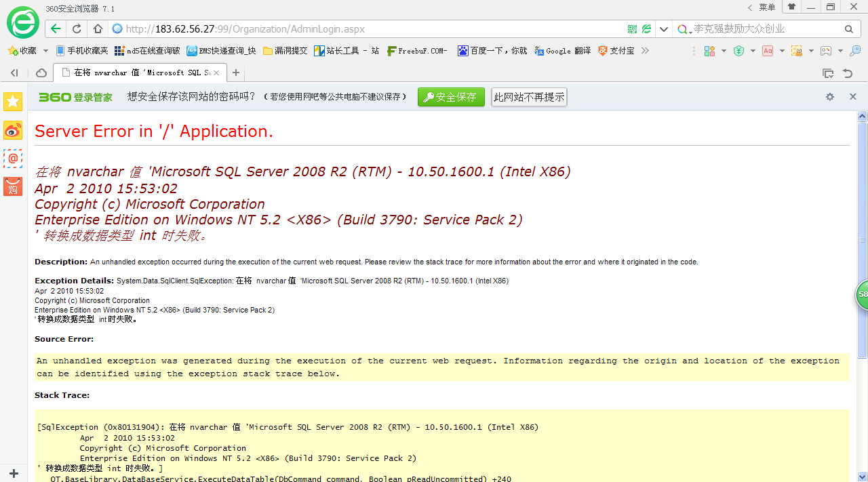Click the cloud icon in tab bar
The image size is (868, 482).
41,73
